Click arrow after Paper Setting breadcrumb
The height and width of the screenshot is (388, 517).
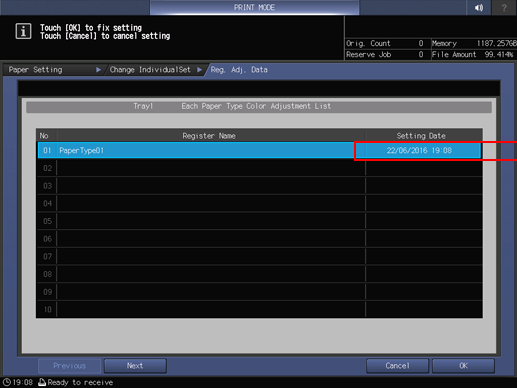(98, 70)
